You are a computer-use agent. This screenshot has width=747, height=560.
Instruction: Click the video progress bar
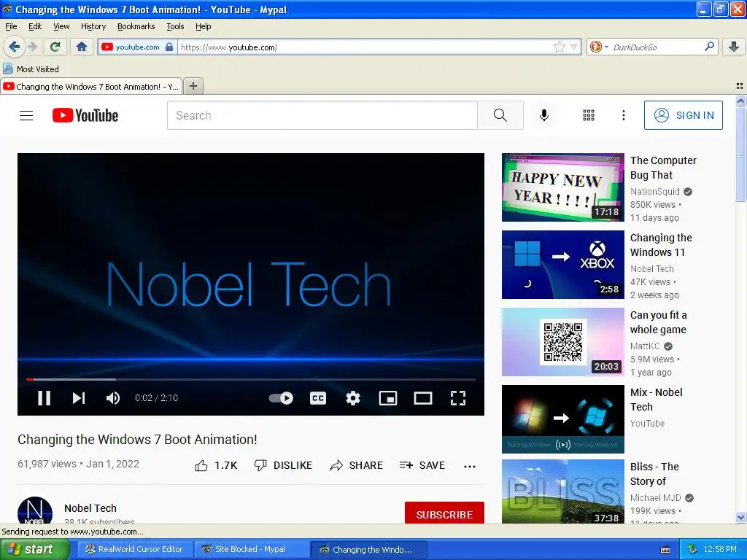pyautogui.click(x=251, y=379)
